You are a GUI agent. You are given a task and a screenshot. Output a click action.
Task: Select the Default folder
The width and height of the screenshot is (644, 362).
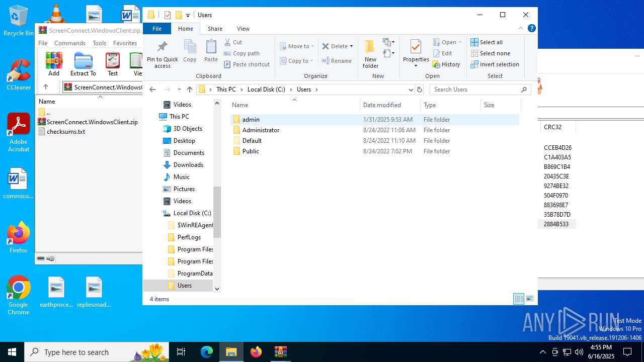[375, 141]
